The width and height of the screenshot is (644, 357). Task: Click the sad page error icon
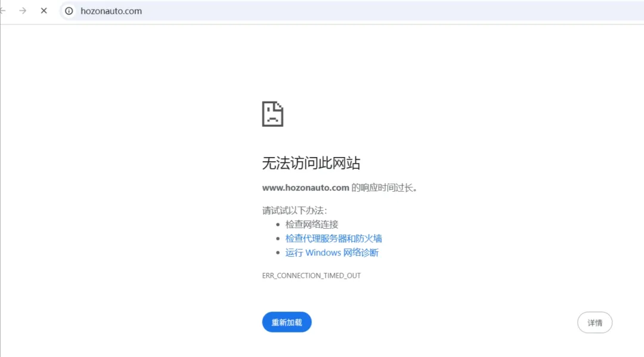click(273, 114)
